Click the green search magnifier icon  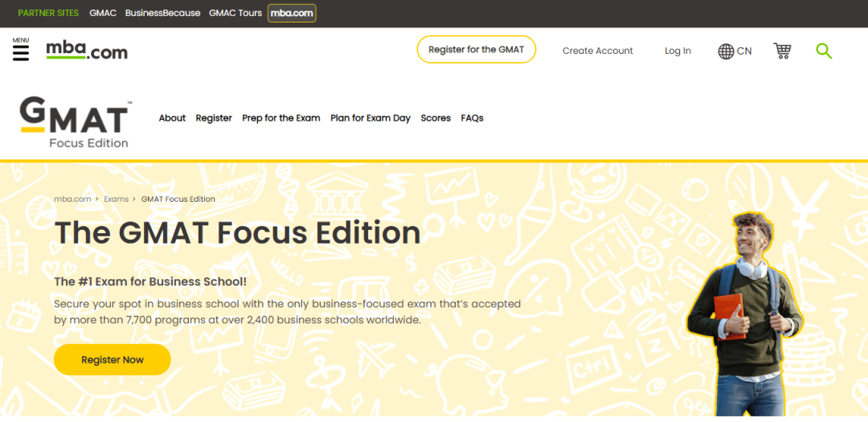[824, 51]
